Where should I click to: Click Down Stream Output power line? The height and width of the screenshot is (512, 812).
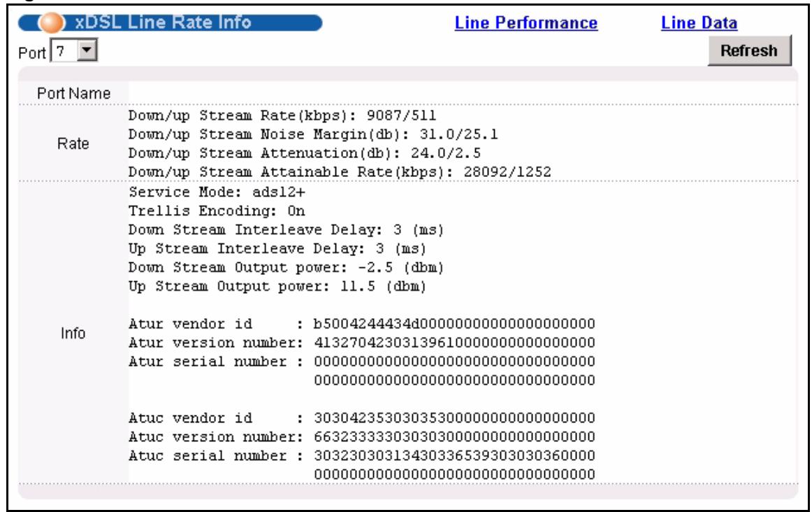click(287, 267)
